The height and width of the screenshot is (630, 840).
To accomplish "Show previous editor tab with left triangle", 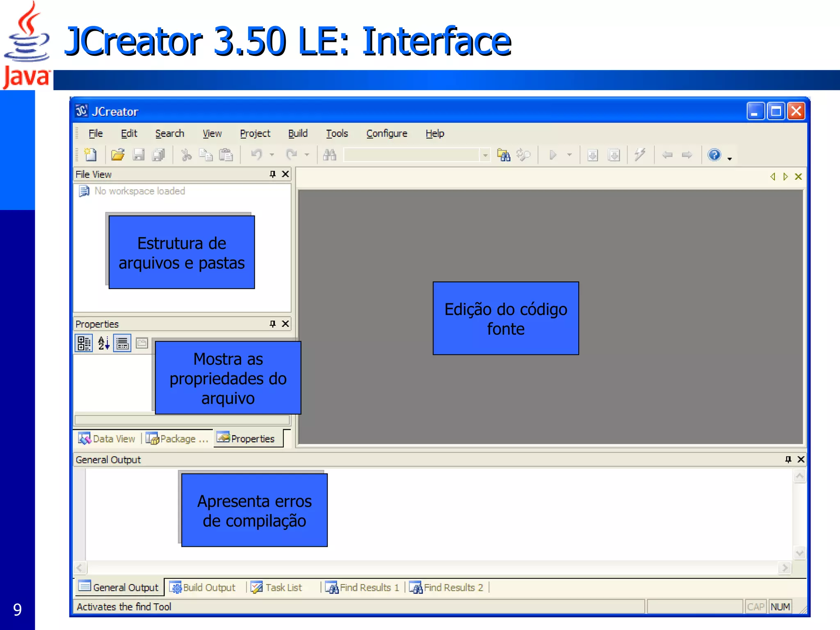I will 773,177.
